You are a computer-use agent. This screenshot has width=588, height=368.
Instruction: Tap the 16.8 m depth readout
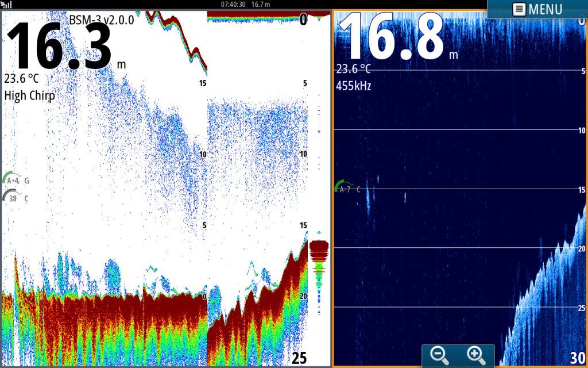[399, 37]
